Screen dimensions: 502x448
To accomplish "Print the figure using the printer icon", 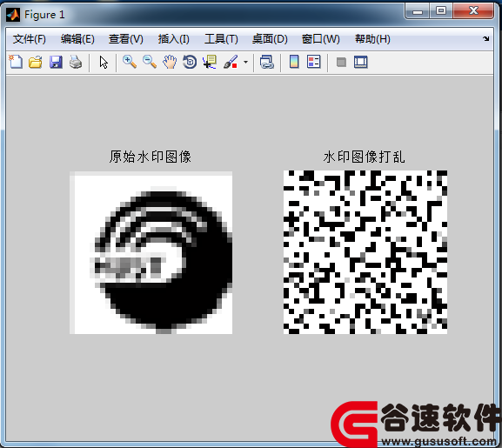I will [76, 62].
